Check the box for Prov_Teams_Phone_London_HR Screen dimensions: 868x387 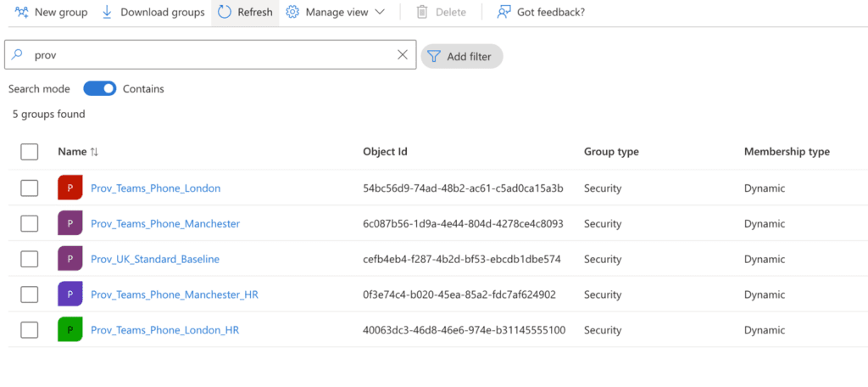click(30, 330)
